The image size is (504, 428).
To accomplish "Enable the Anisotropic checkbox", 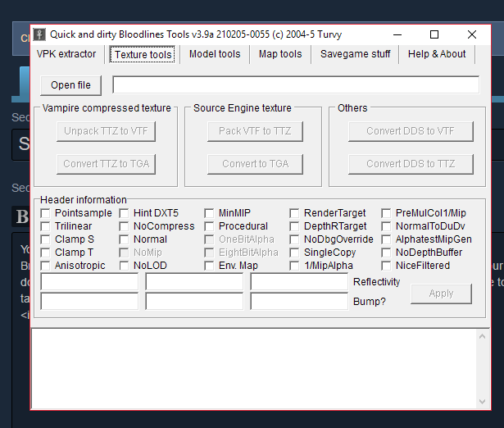I will coord(45,266).
